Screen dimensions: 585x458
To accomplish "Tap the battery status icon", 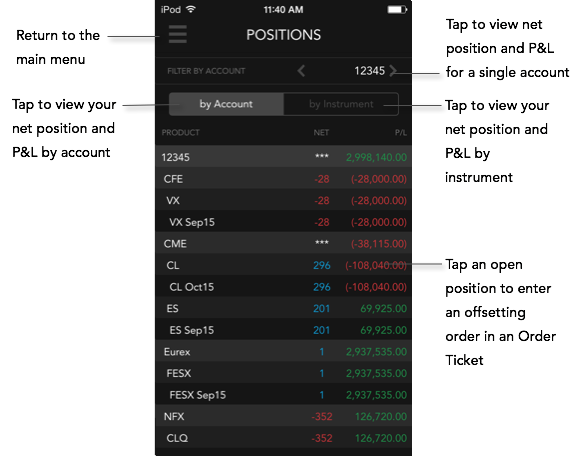I will coord(397,9).
